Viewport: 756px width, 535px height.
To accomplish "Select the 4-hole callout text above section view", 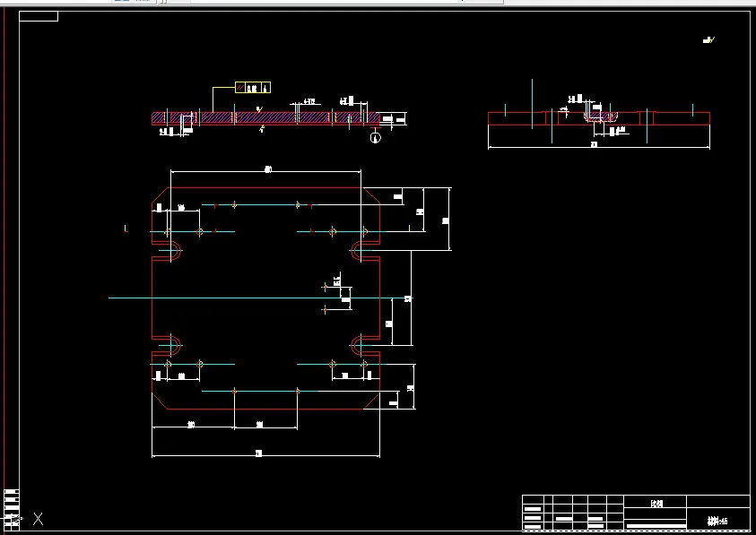I will click(x=309, y=101).
